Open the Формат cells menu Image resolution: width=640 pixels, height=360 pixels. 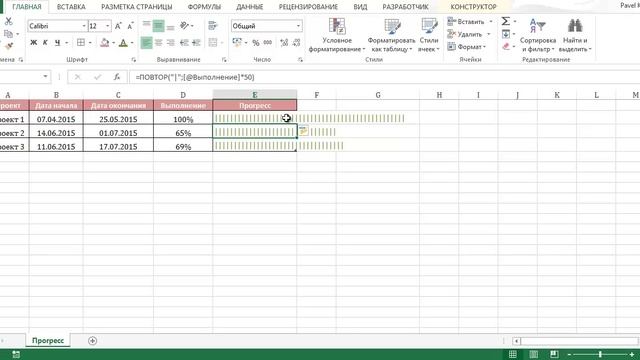tap(467, 47)
